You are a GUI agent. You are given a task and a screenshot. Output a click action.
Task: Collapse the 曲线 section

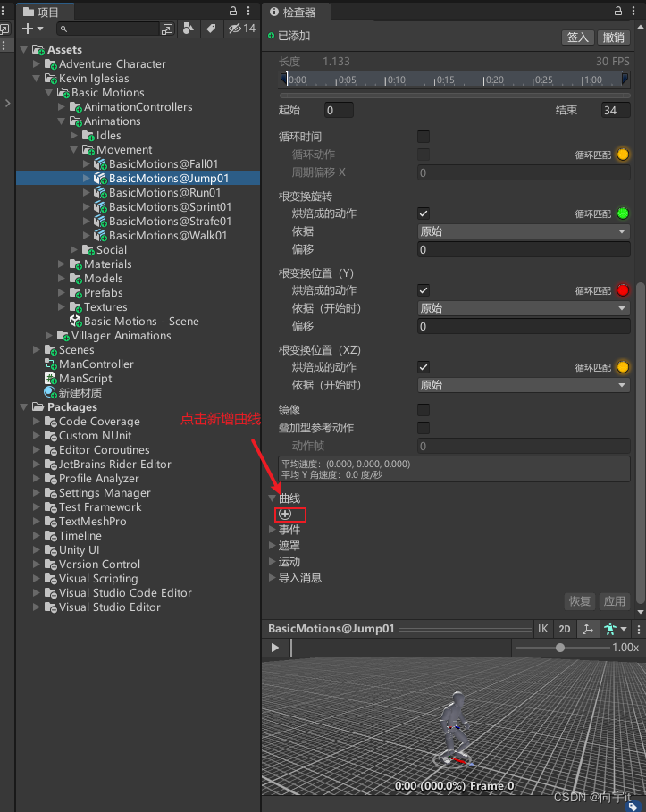click(272, 498)
